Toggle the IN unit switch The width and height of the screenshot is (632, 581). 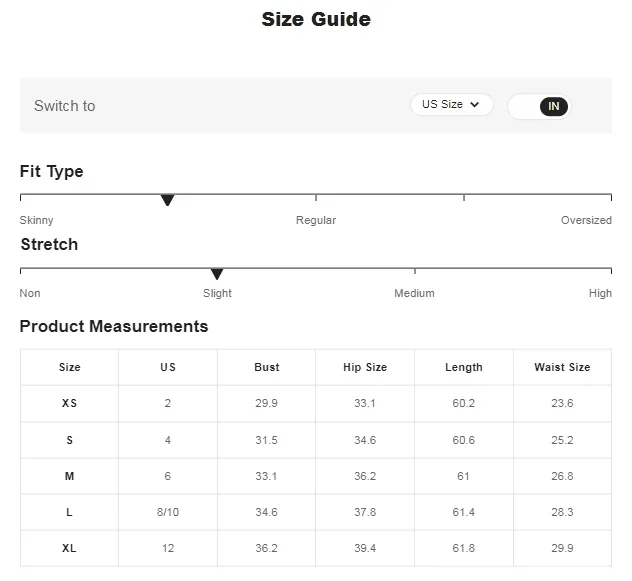[539, 106]
